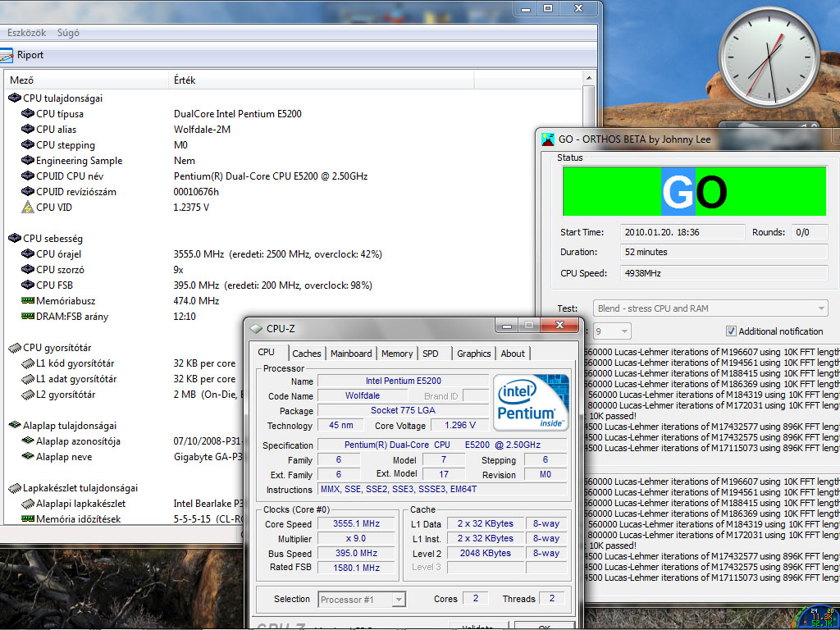This screenshot has height=630, width=840.
Task: Click the Intel Pentium inside logo
Action: pyautogui.click(x=531, y=403)
